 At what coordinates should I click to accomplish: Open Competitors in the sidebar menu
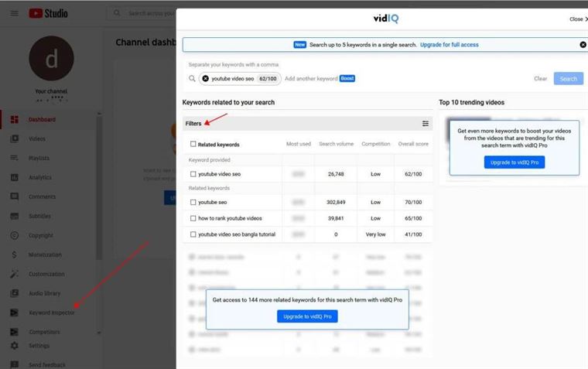(44, 332)
